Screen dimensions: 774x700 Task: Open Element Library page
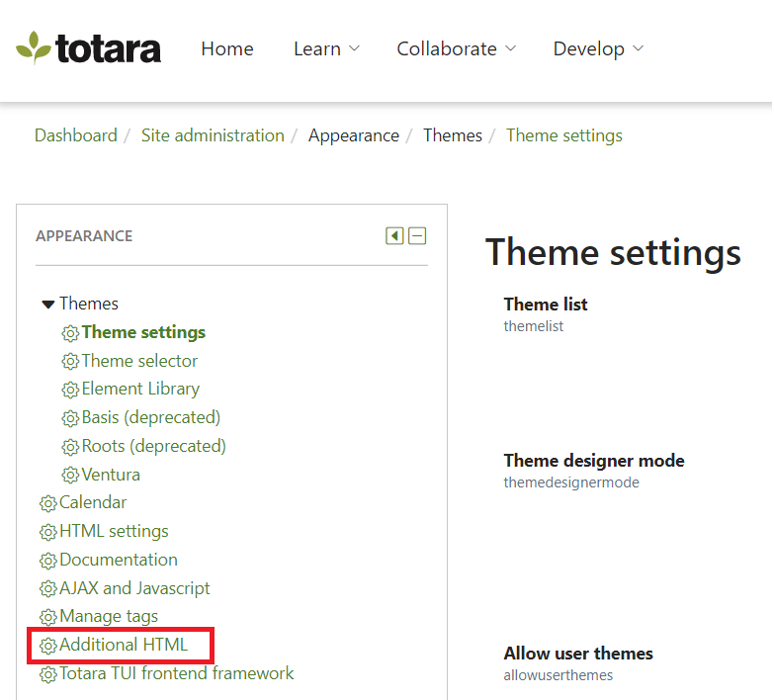pyautogui.click(x=140, y=389)
